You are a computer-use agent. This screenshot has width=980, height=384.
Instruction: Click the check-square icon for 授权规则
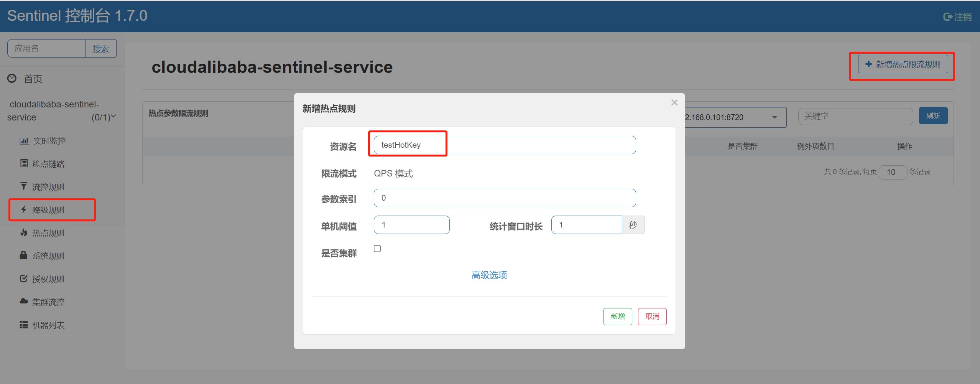(x=24, y=279)
